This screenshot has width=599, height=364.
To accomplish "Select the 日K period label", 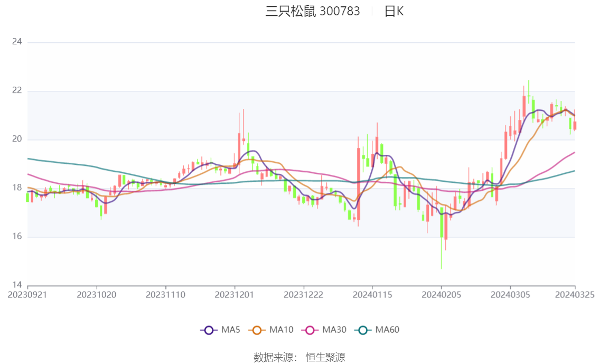I will (394, 11).
